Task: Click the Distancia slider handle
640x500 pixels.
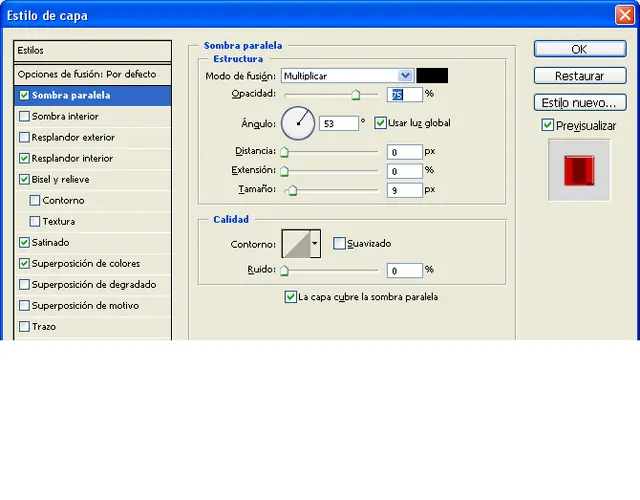Action: (x=284, y=152)
